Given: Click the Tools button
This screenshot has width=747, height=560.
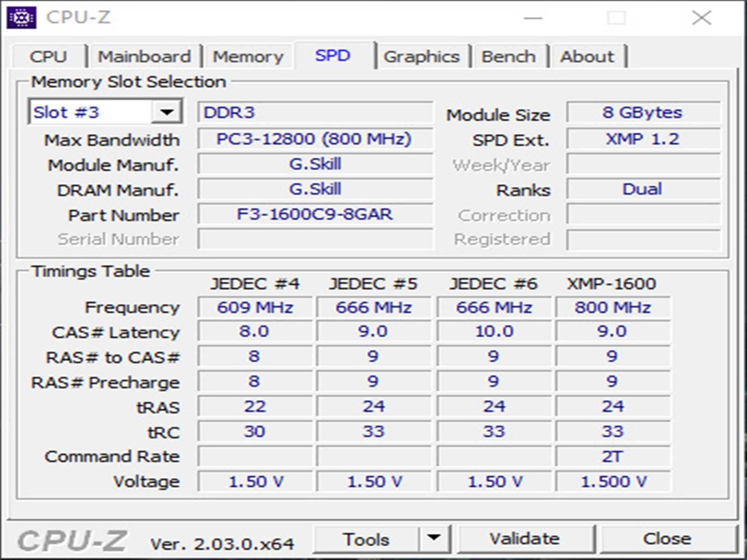Looking at the screenshot, I should pyautogui.click(x=366, y=539).
